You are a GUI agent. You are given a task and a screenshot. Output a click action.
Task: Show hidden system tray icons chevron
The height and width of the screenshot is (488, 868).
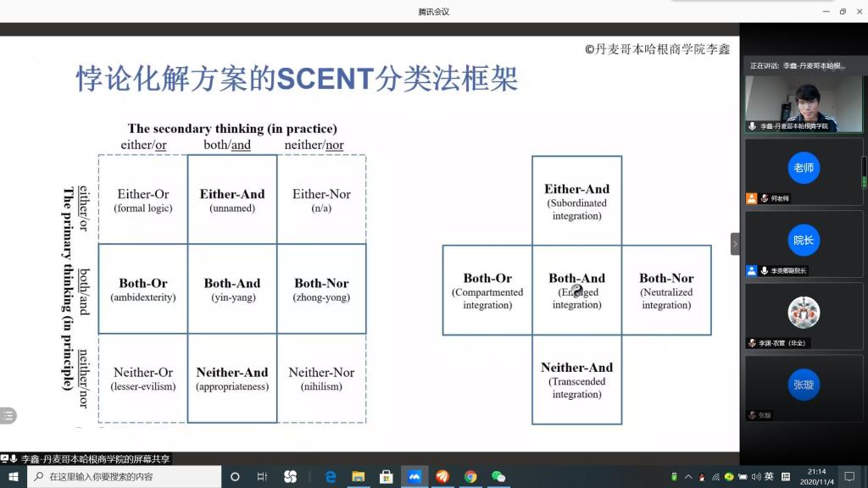point(688,477)
